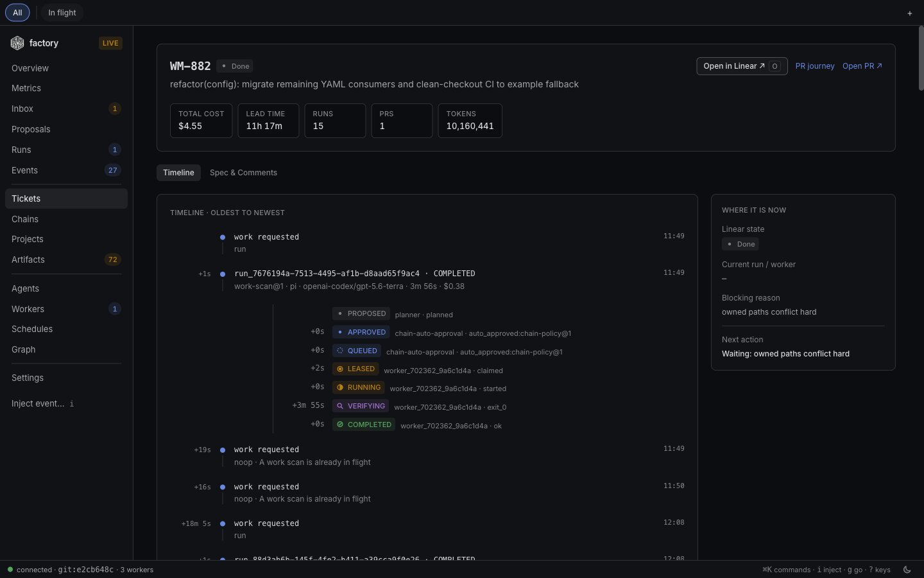Select the In flight filter pill
The height and width of the screenshot is (578, 924).
[62, 13]
